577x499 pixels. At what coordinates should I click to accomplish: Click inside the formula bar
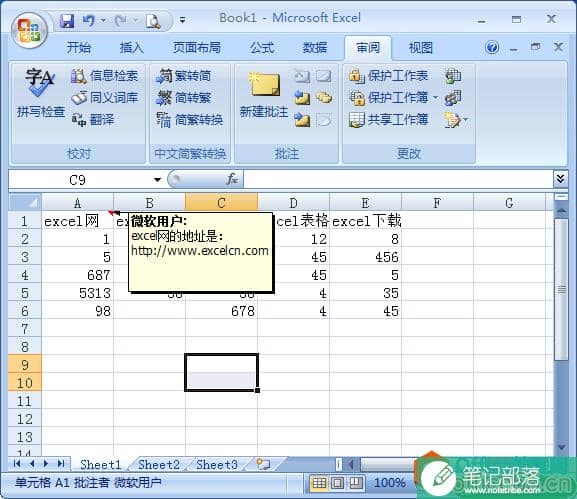click(398, 180)
